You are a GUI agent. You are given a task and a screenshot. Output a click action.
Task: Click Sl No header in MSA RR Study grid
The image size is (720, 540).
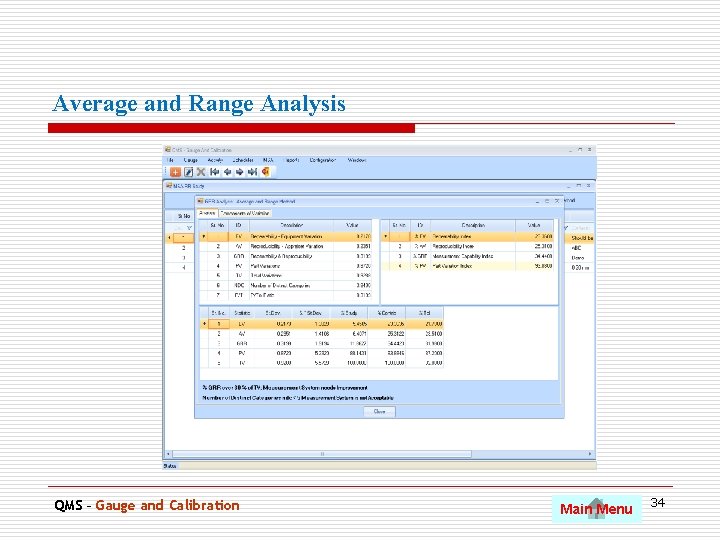click(x=184, y=216)
